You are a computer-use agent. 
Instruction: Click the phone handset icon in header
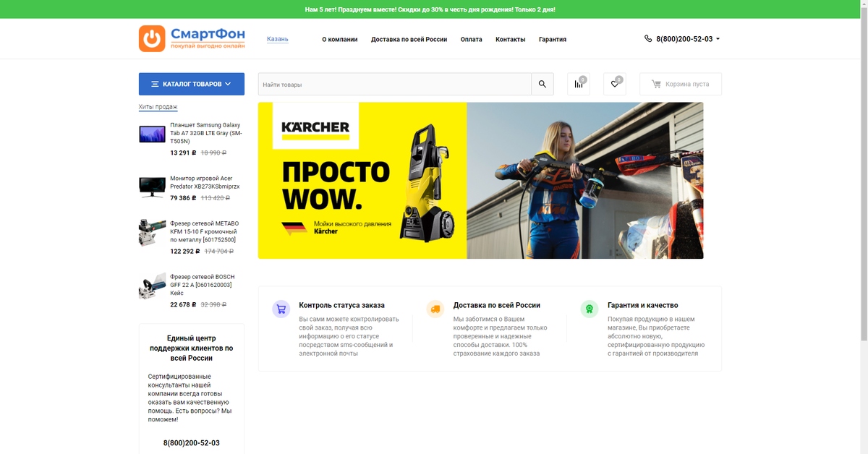click(648, 38)
